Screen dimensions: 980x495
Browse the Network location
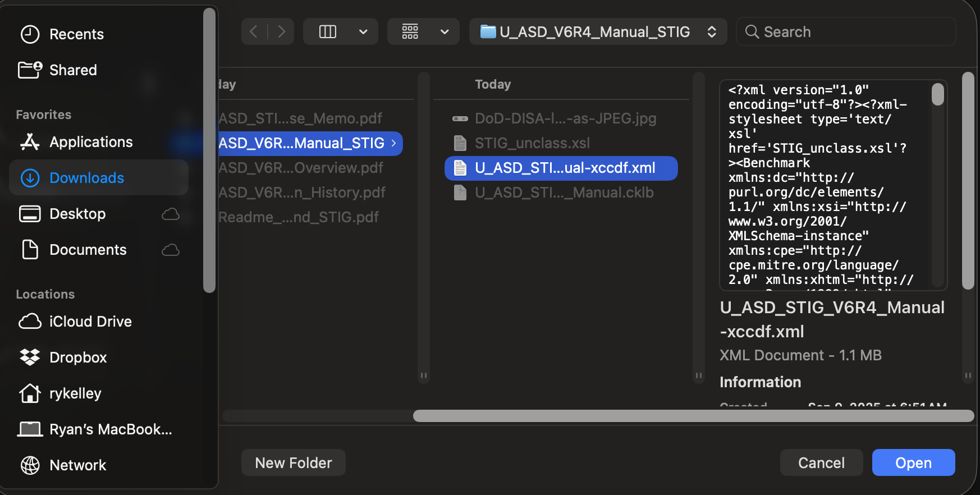pos(77,465)
